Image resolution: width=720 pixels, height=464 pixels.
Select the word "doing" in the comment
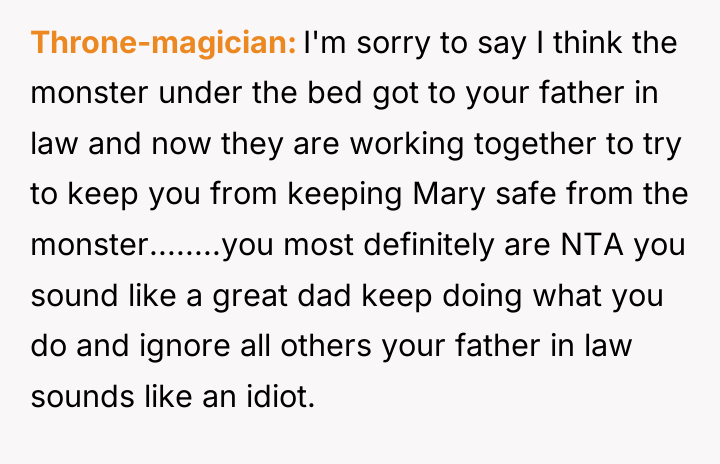[x=482, y=296]
